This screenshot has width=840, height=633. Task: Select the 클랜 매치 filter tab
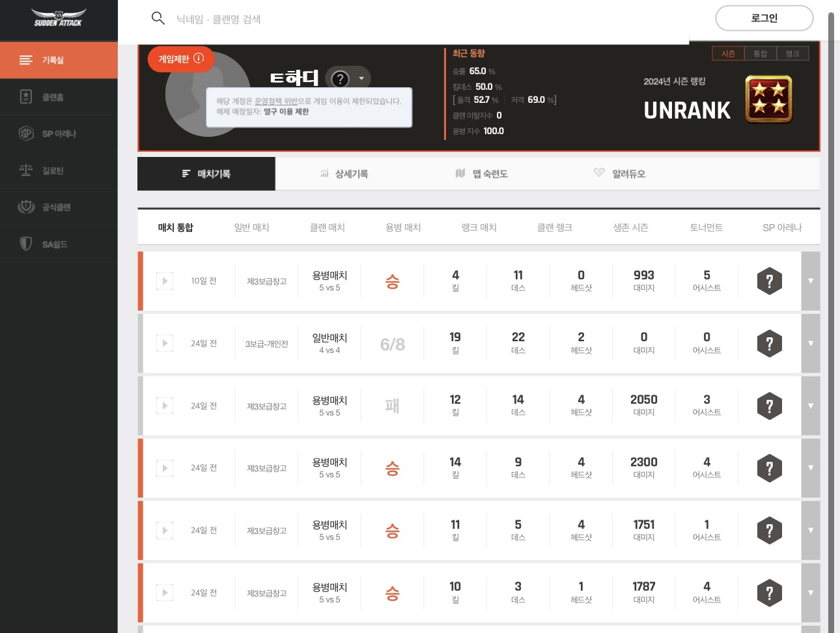pos(327,227)
